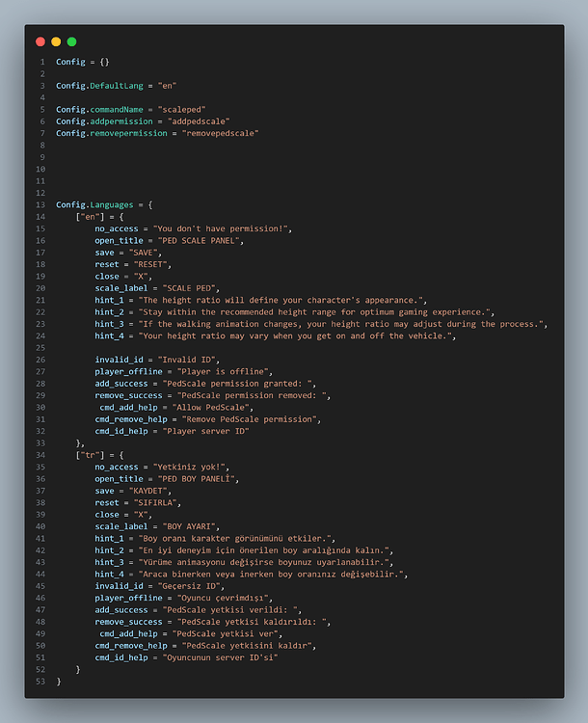The image size is (588, 723).
Task: Click the Turkish hint starting "En iyi deneyim"
Action: tap(264, 550)
